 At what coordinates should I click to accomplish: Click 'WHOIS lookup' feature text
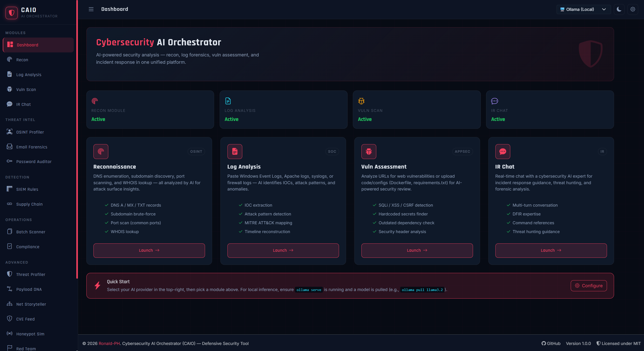pyautogui.click(x=125, y=232)
